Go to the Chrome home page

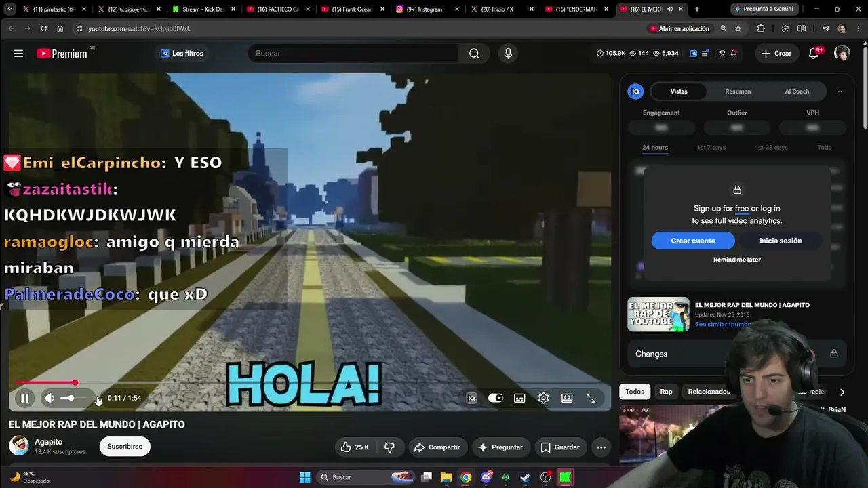[x=60, y=28]
